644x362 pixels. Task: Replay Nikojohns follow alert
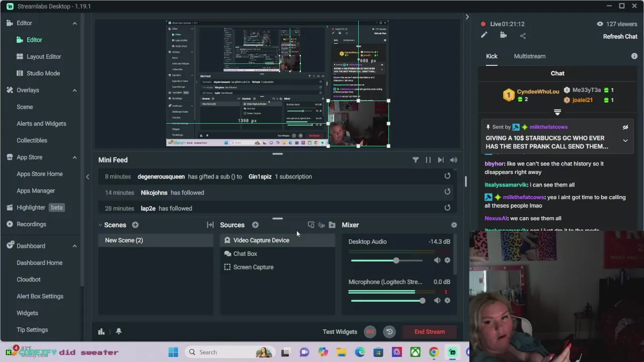[x=447, y=192]
